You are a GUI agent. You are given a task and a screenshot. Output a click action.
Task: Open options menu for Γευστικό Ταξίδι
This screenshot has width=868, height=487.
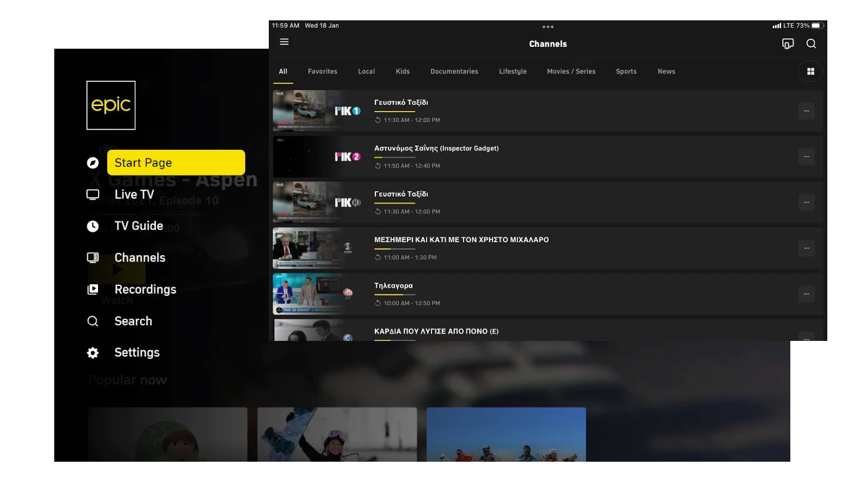pyautogui.click(x=806, y=111)
